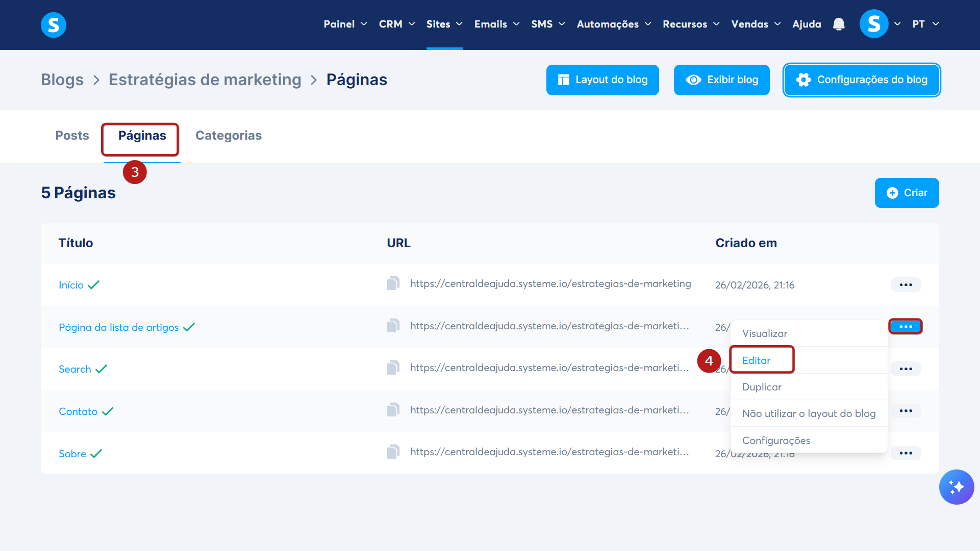Click Exibir blog eye button
Screen dimensions: 980x551
coord(721,80)
